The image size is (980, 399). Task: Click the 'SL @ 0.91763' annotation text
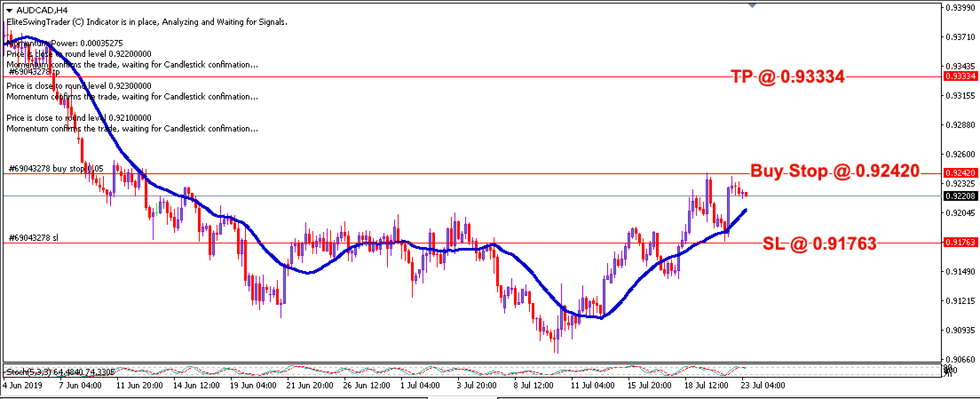[819, 243]
